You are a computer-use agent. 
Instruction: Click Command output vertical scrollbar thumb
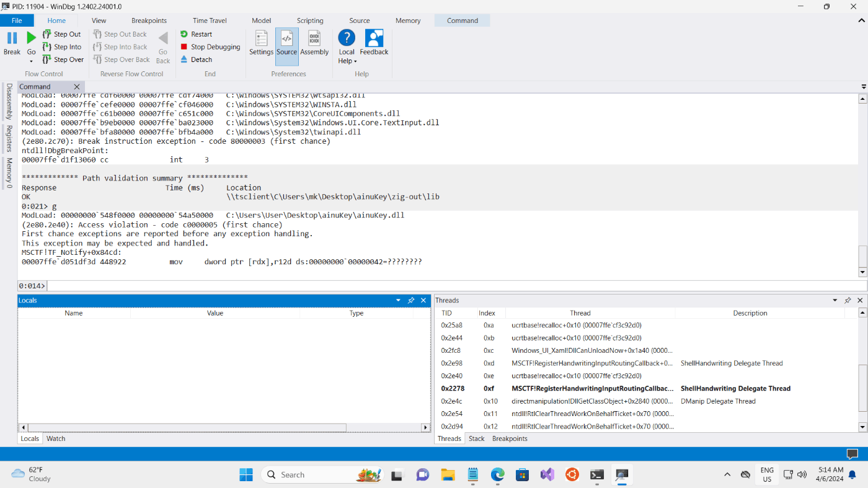point(862,255)
